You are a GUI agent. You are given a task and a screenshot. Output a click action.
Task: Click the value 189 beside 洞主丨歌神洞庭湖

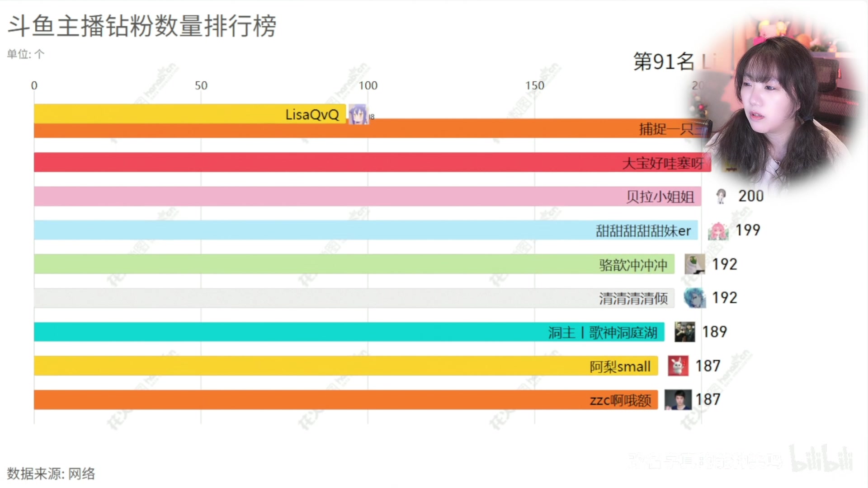[715, 332]
